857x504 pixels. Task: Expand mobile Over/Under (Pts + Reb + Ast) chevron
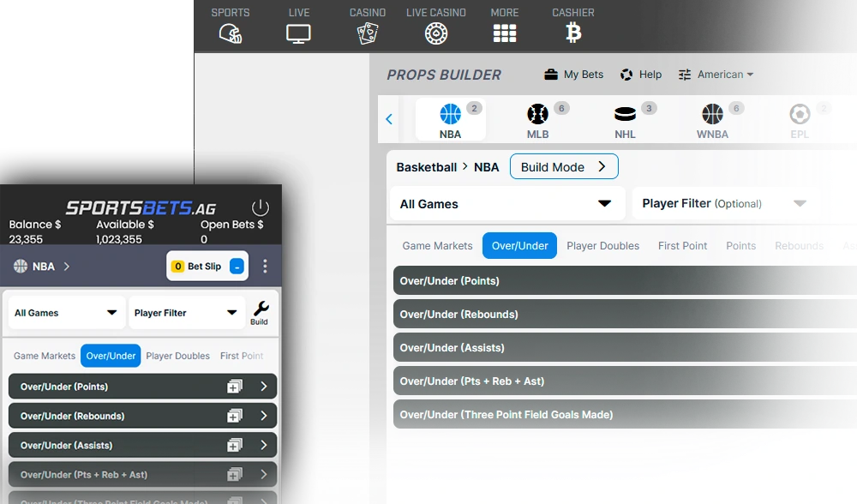click(x=263, y=475)
